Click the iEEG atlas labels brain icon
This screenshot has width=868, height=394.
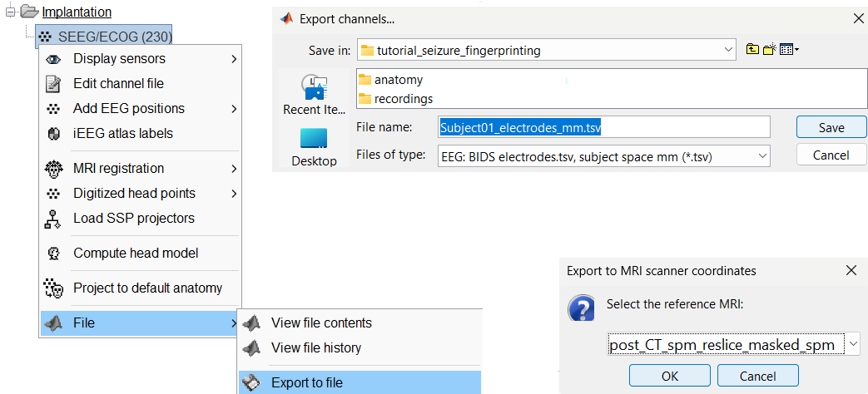pos(53,134)
